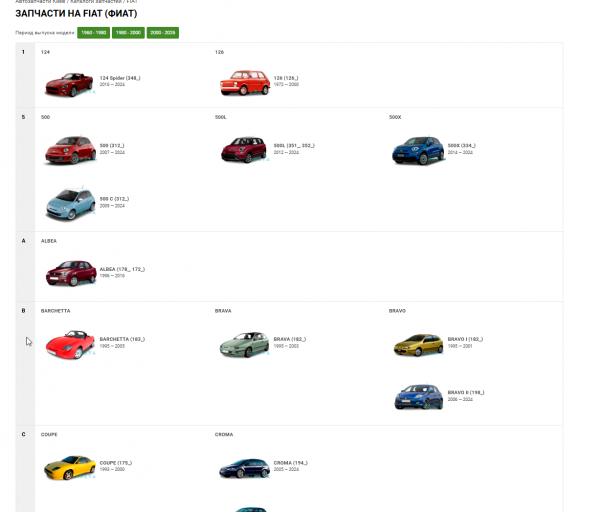The image size is (599, 512).
Task: Click the light blue 500 C thumbnail
Action: [x=70, y=204]
